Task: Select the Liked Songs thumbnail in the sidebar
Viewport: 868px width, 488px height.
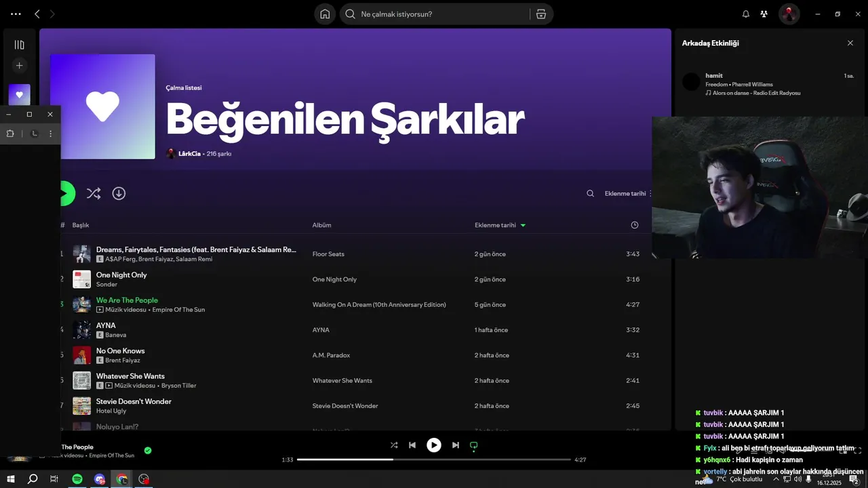Action: (x=19, y=94)
